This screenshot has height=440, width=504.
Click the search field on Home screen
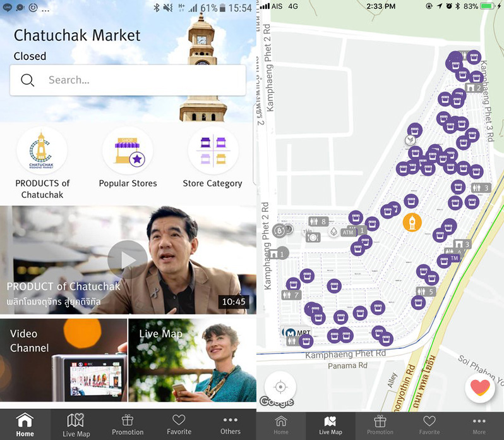coord(128,80)
